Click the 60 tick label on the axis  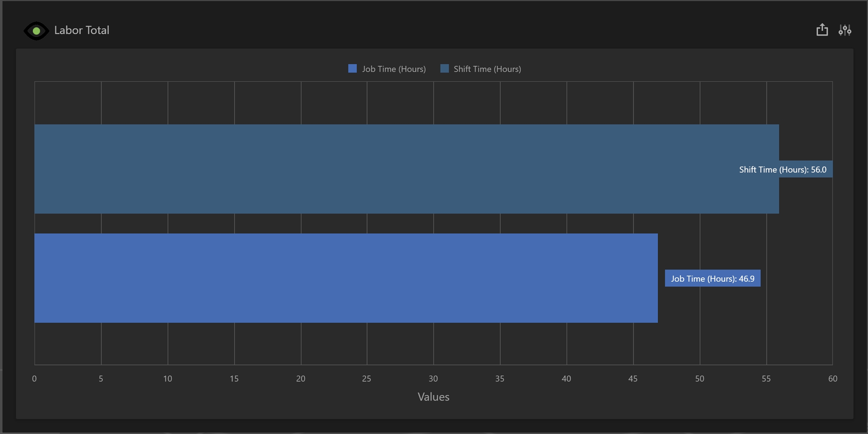tap(832, 378)
